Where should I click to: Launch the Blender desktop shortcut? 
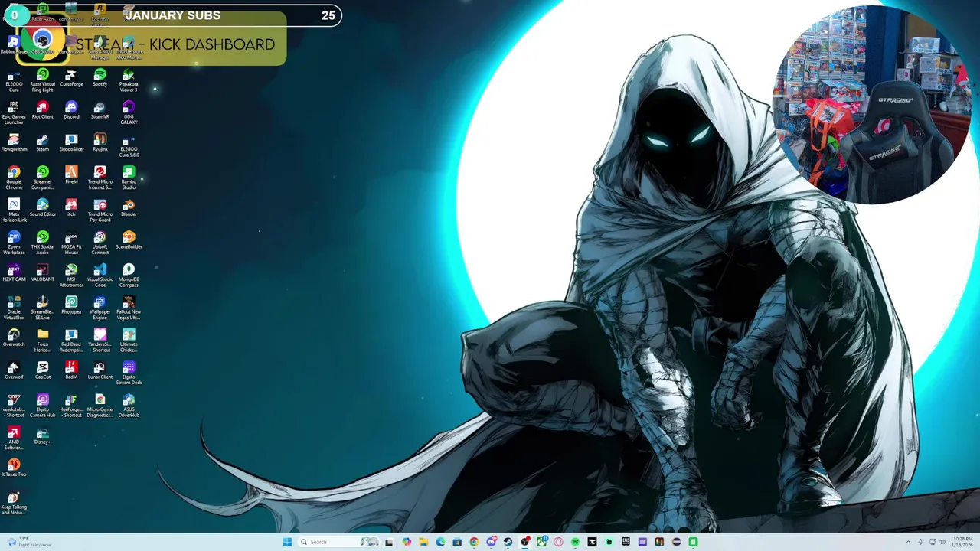coord(129,208)
